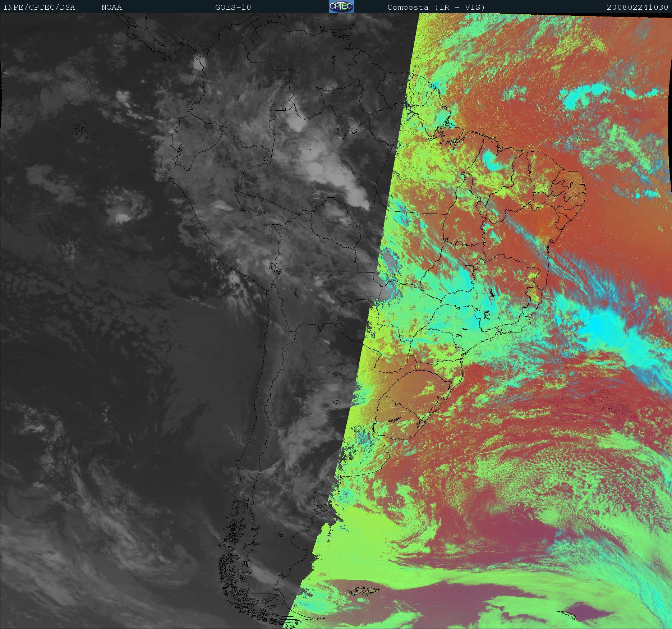This screenshot has height=629, width=672.
Task: Click the Composta (IR - VIS) title
Action: pyautogui.click(x=436, y=7)
